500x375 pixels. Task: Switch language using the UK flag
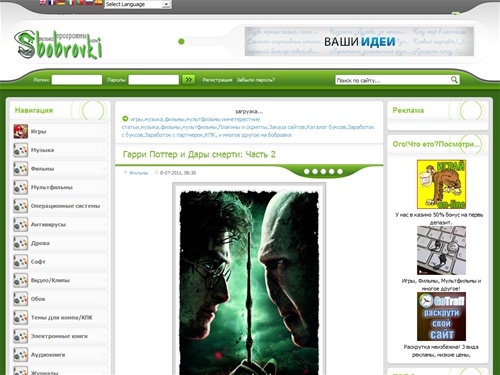pos(43,2)
